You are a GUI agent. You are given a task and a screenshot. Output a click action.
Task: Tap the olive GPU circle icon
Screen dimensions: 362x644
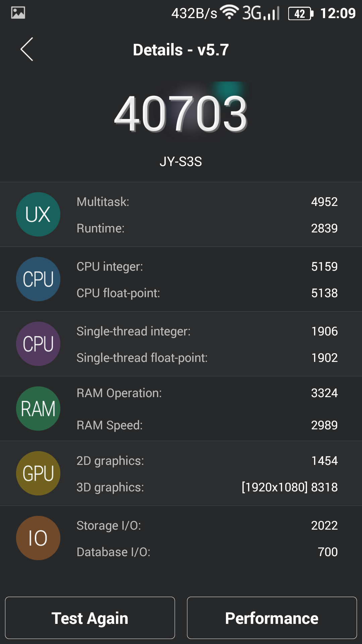38,473
